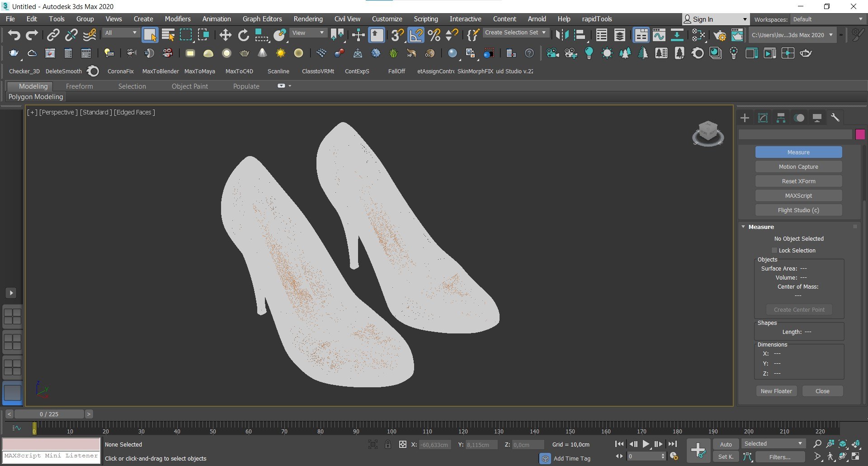Switch to the Freeform ribbon tab

click(79, 86)
